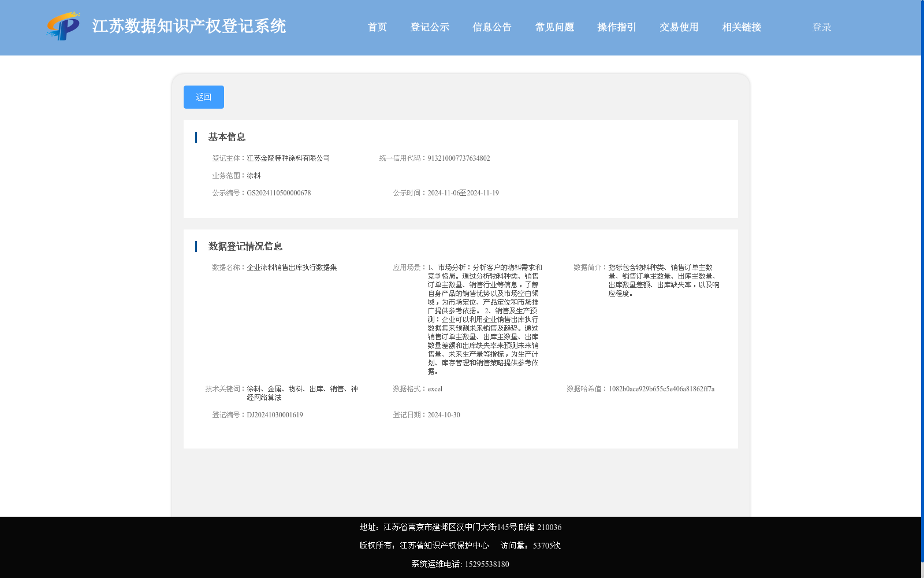Click the footer copyright 江苏省知识产权保护中心
The height and width of the screenshot is (578, 924).
[444, 546]
